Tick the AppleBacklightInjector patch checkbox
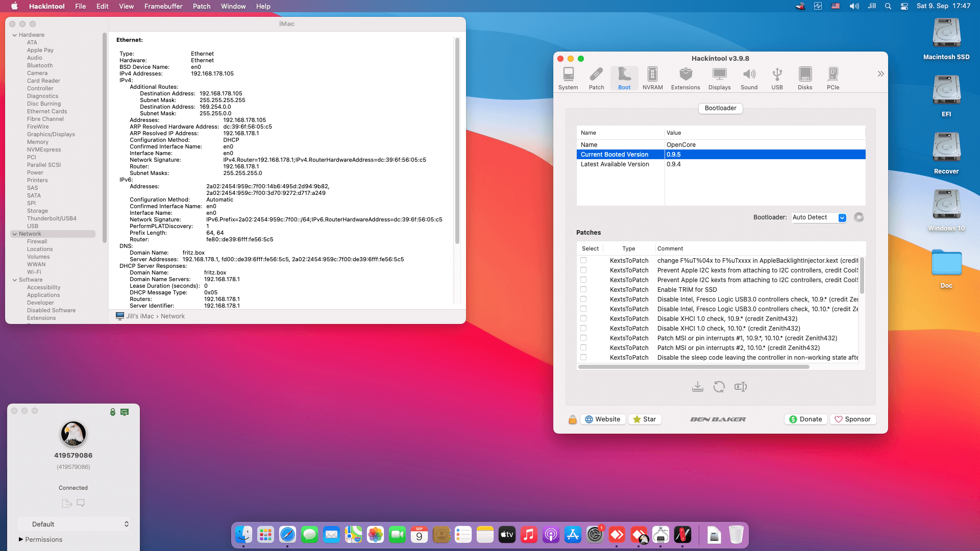 (x=583, y=260)
